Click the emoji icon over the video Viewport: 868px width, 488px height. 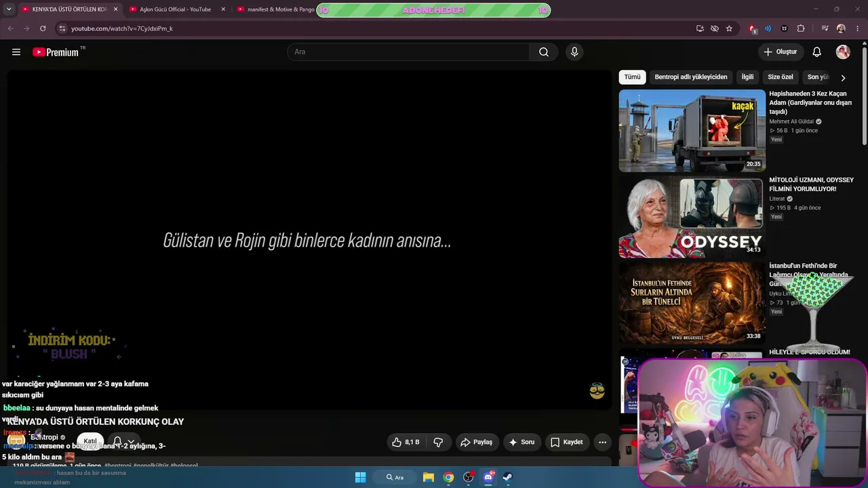(x=597, y=390)
